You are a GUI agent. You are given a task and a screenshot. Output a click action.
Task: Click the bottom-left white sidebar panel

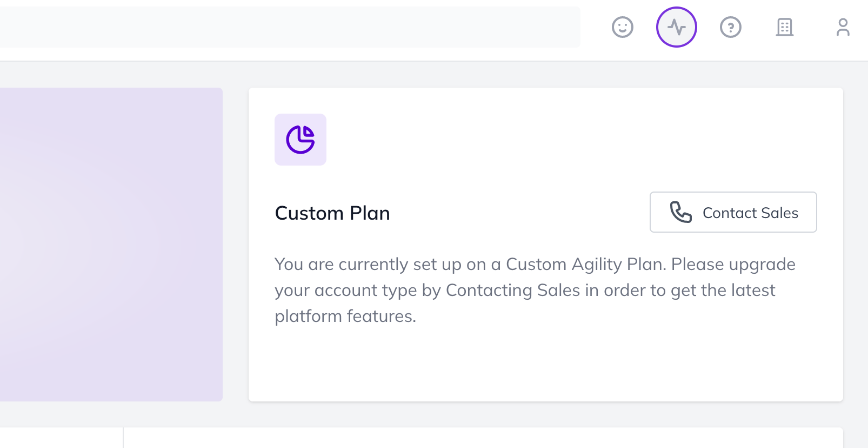(x=61, y=438)
